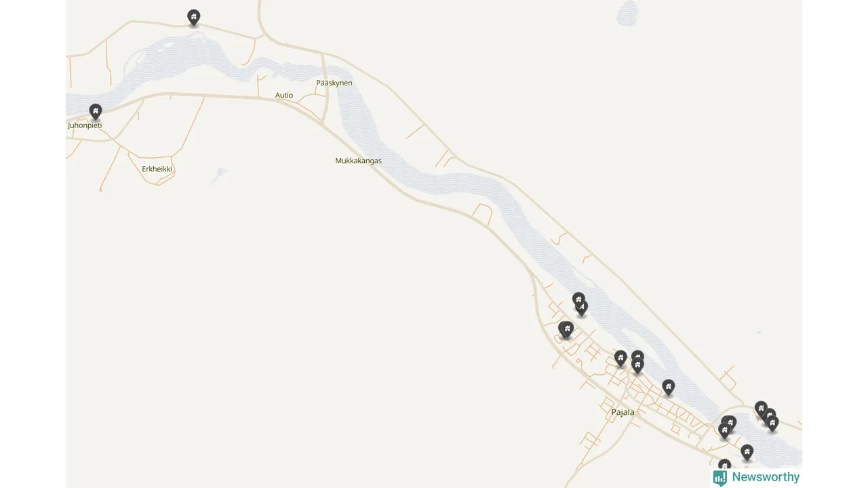Image resolution: width=868 pixels, height=488 pixels.
Task: Click the Pajala town label
Action: (x=623, y=412)
